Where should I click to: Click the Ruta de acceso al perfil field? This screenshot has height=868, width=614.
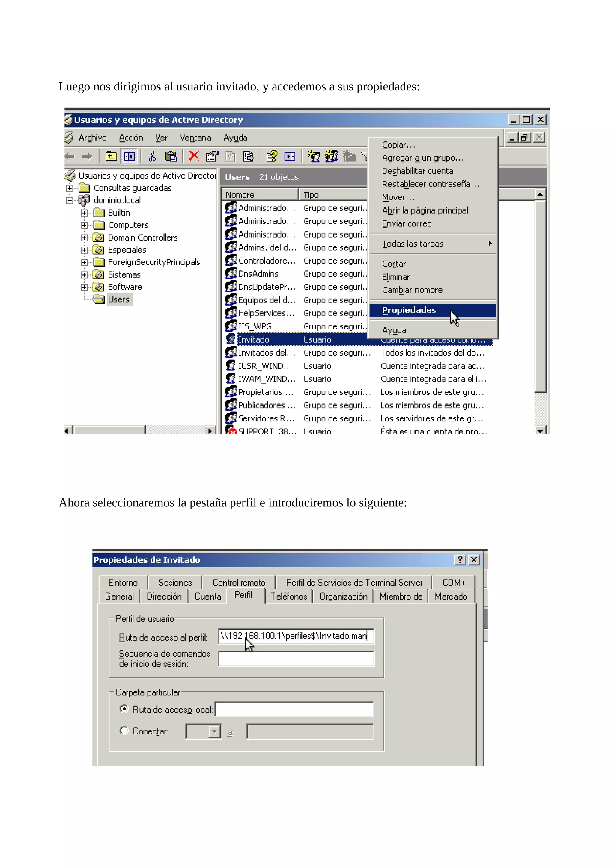[296, 636]
